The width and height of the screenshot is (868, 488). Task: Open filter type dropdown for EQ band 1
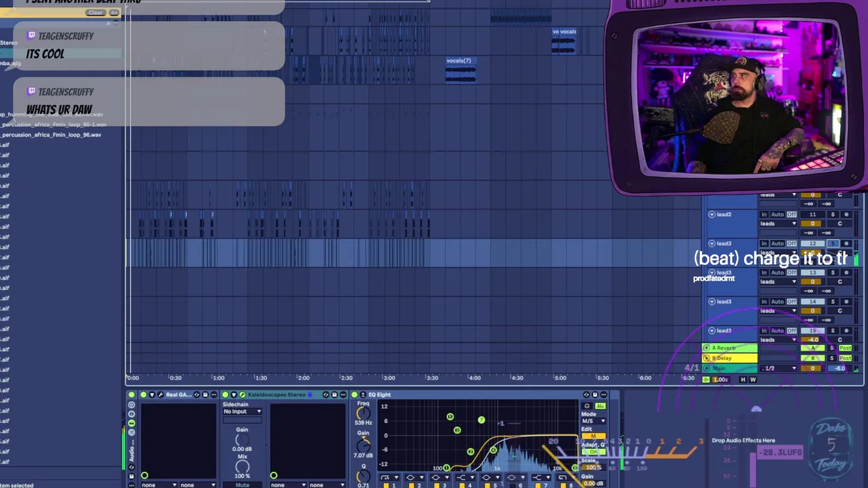(x=391, y=478)
